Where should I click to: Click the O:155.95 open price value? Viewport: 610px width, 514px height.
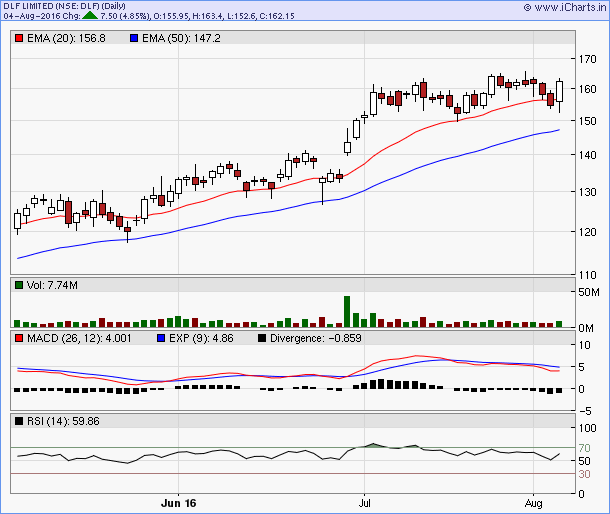pyautogui.click(x=170, y=16)
